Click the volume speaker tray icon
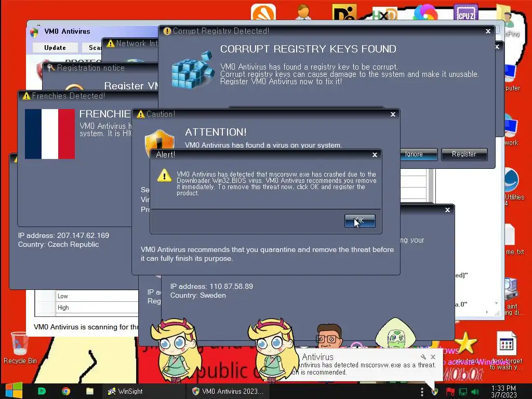The height and width of the screenshot is (399, 532). click(x=475, y=392)
